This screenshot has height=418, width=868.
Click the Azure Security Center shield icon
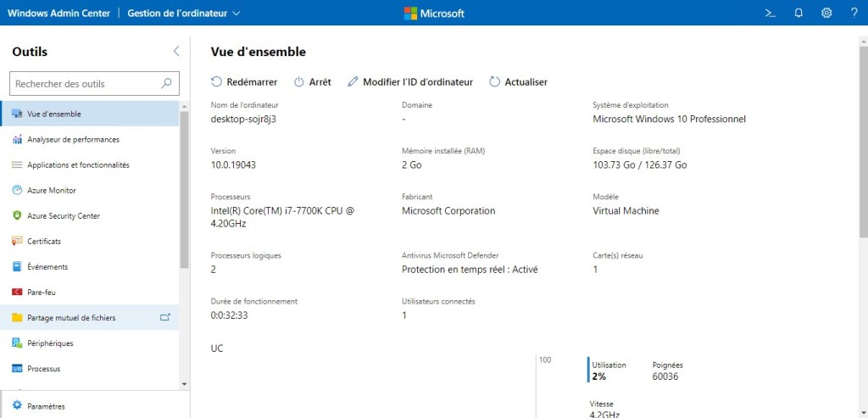[x=17, y=216]
